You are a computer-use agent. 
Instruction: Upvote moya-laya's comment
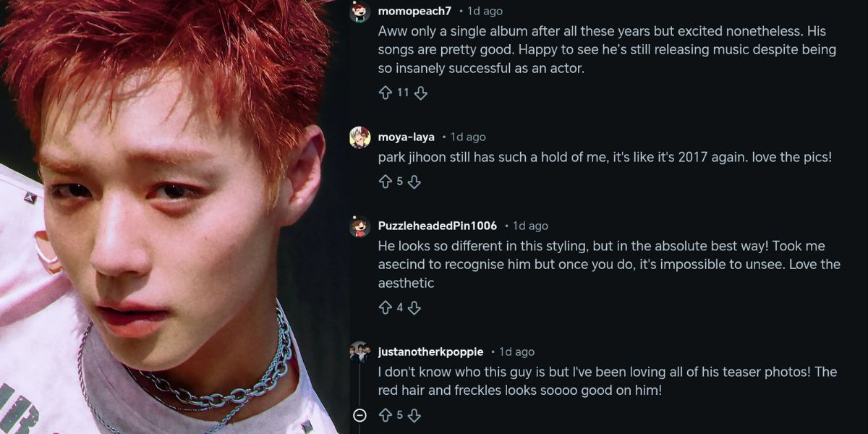click(385, 182)
